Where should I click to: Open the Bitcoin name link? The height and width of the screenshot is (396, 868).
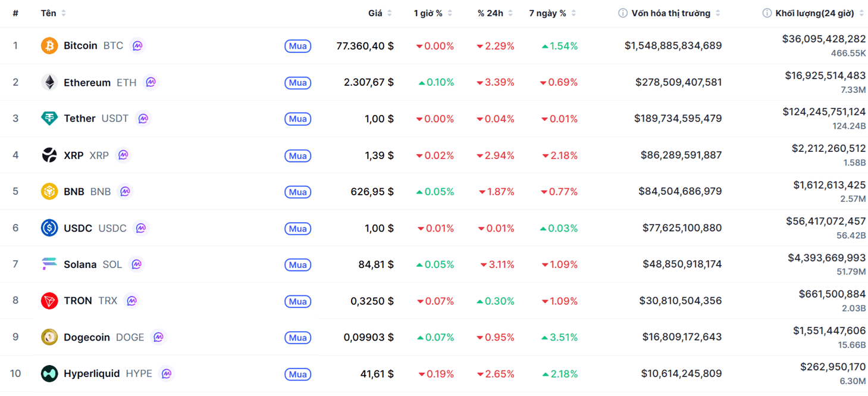point(80,46)
